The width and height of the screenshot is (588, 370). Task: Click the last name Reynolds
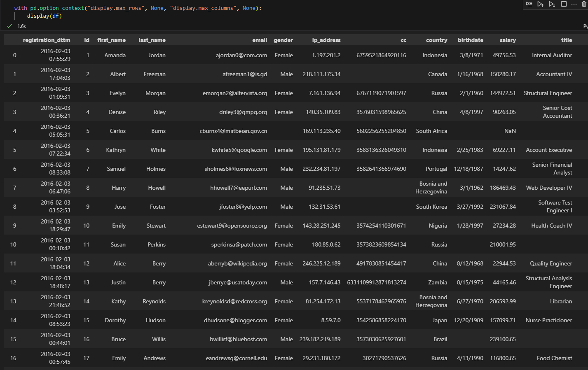pos(154,301)
